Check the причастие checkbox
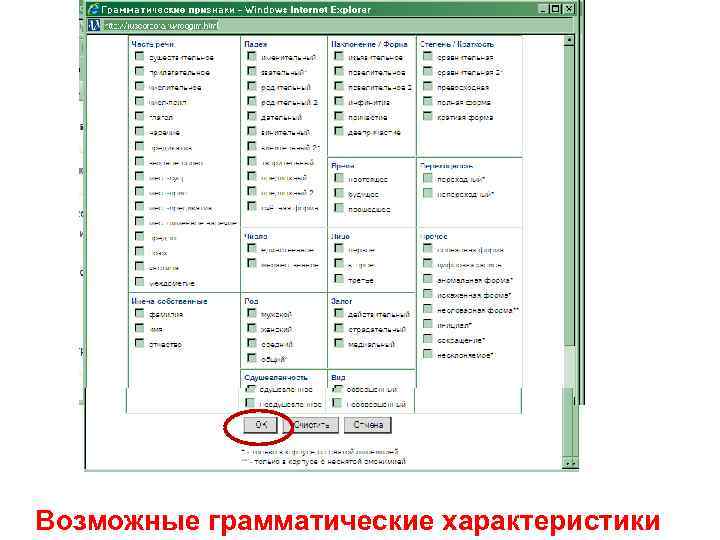720x540 pixels. click(x=339, y=116)
